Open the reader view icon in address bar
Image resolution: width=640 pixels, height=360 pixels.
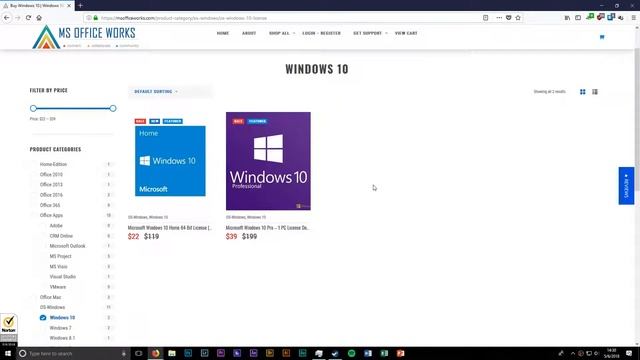485,18
